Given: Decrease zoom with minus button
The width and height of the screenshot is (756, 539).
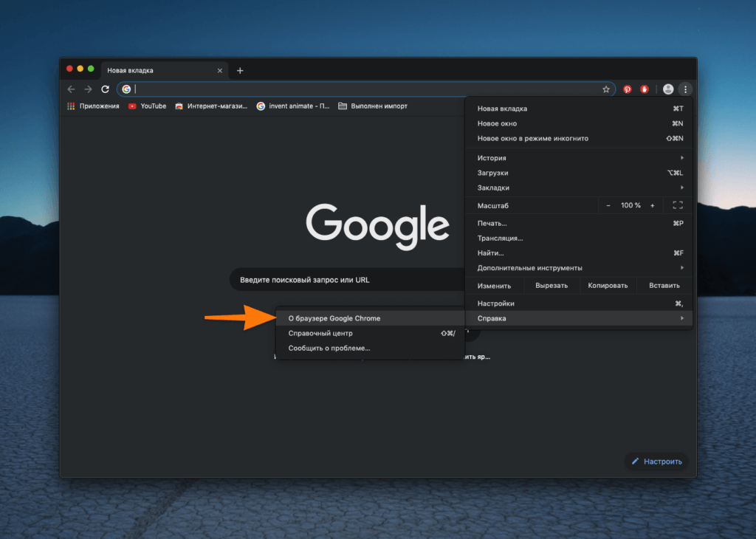Looking at the screenshot, I should pyautogui.click(x=608, y=205).
